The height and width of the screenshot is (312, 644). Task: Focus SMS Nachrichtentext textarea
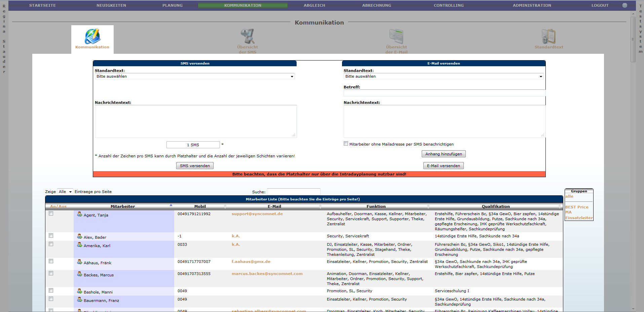pos(196,121)
